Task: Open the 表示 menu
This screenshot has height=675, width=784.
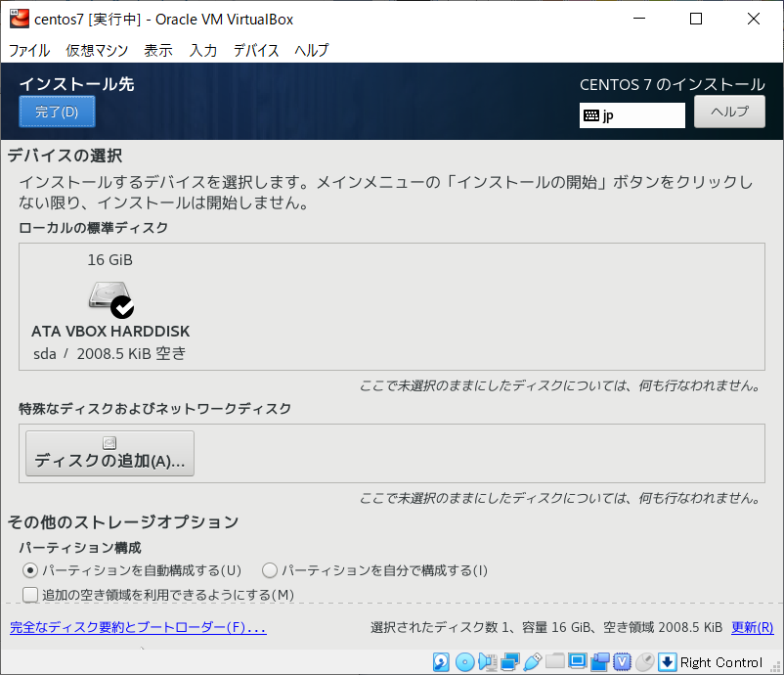Action: [158, 50]
